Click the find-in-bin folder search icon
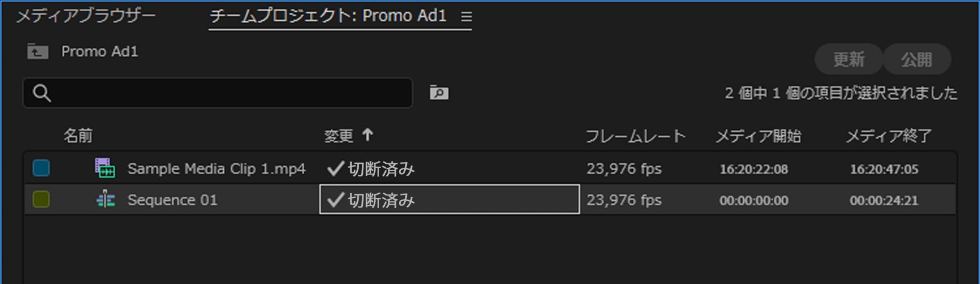This screenshot has height=284, width=980. [439, 92]
